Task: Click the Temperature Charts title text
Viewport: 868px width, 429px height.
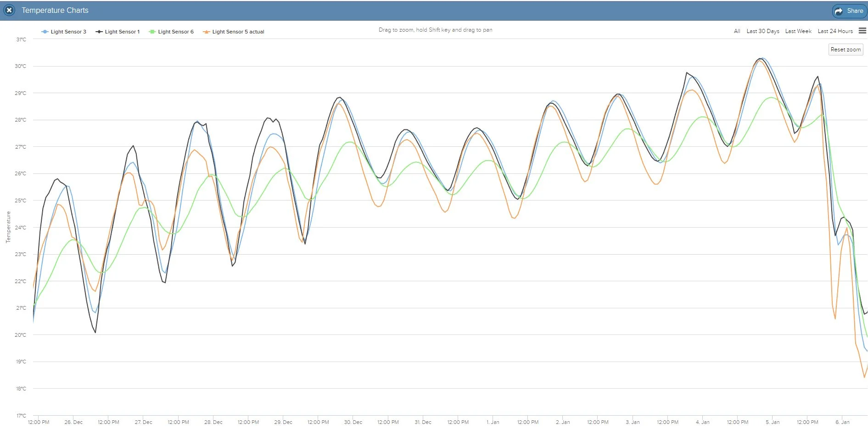Action: pyautogui.click(x=55, y=10)
